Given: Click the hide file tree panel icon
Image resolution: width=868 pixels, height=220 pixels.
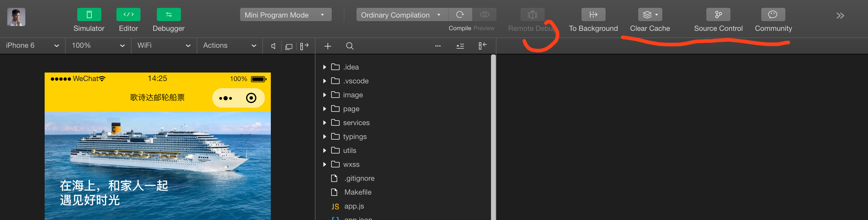Looking at the screenshot, I should click(x=483, y=46).
